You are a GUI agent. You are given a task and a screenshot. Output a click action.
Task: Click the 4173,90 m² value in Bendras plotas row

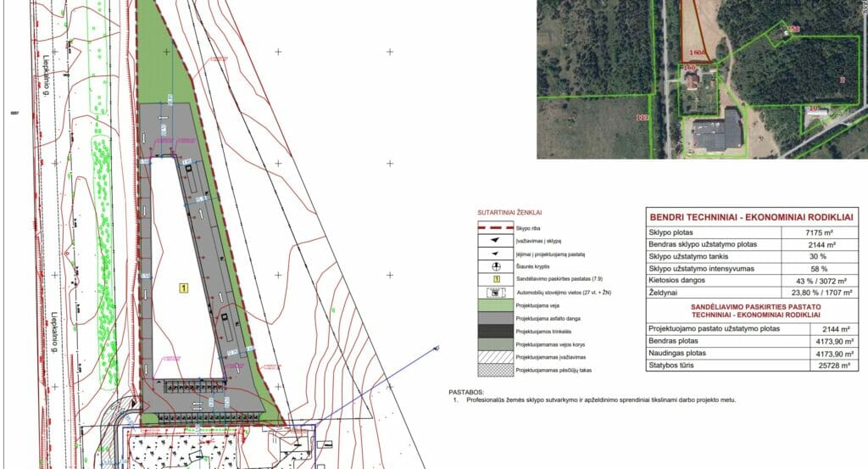[835, 342]
